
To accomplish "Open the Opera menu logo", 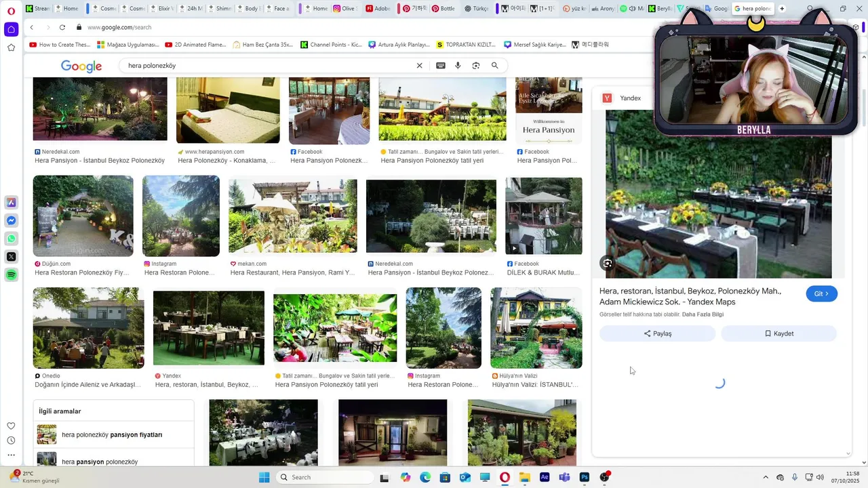I will coord(11,10).
